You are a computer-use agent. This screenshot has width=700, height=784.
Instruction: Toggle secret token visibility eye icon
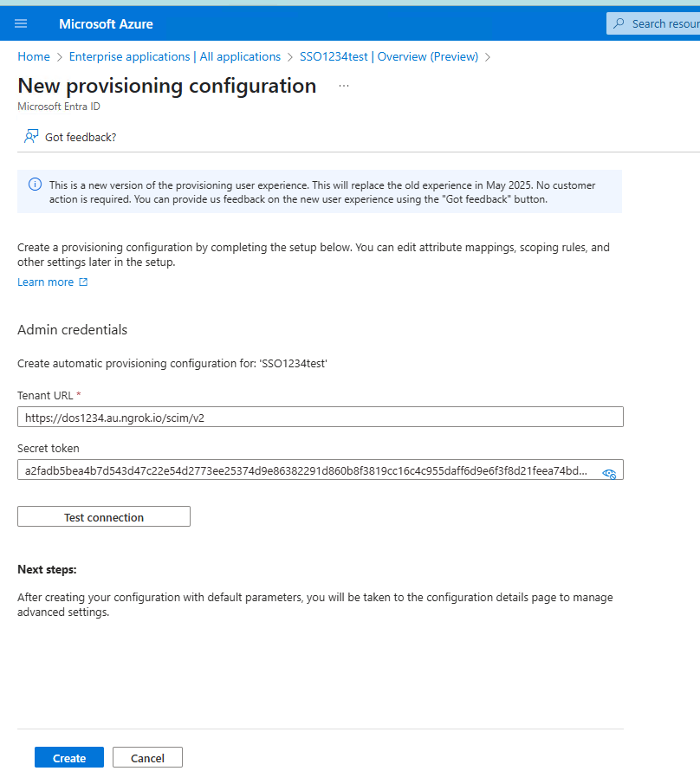[609, 472]
